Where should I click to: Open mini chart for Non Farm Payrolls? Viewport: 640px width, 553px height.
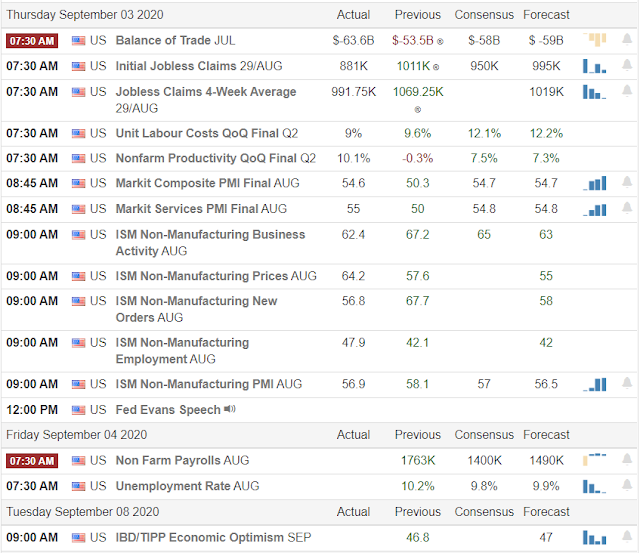pos(595,460)
